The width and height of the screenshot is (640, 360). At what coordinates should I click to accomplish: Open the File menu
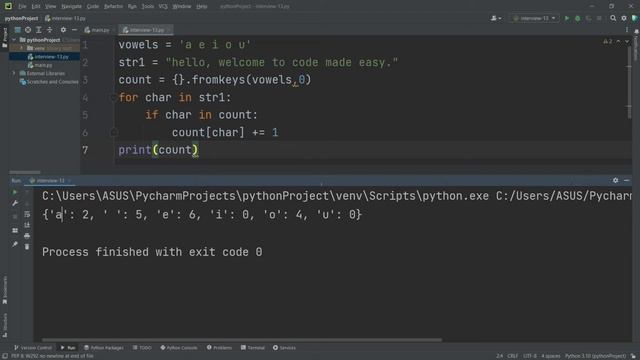click(22, 7)
